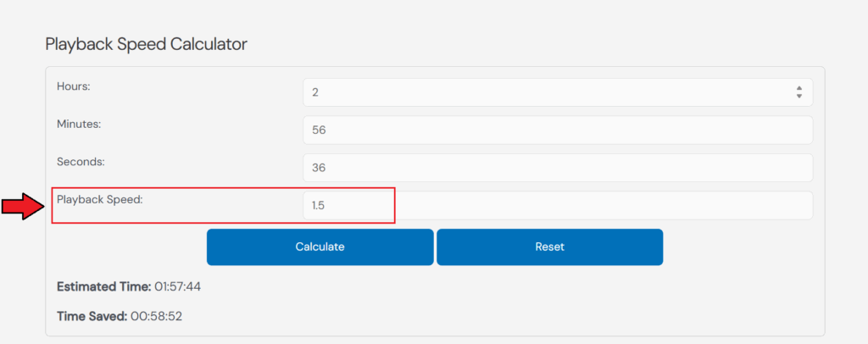Click the Seconds label

click(81, 161)
